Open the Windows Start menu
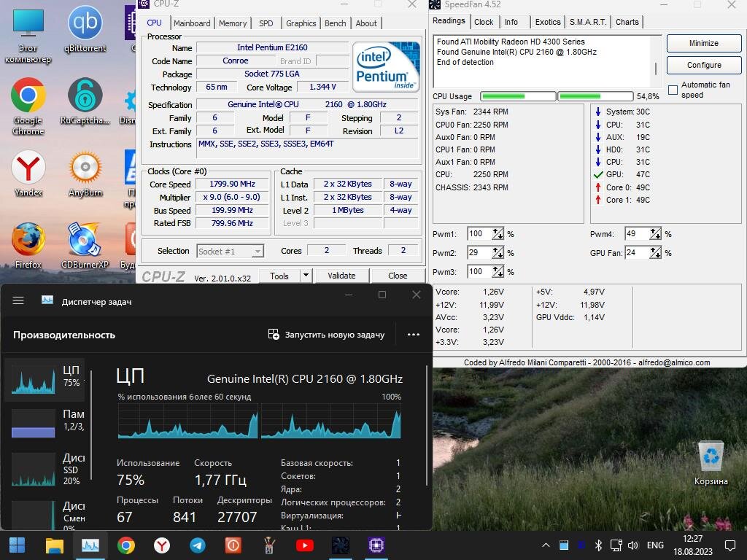 [x=18, y=545]
